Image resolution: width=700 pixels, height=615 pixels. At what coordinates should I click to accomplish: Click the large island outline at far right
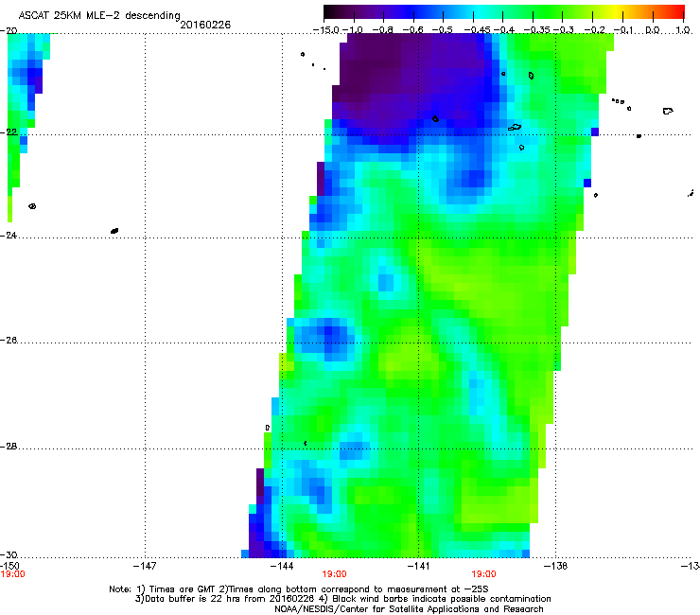coord(668,111)
